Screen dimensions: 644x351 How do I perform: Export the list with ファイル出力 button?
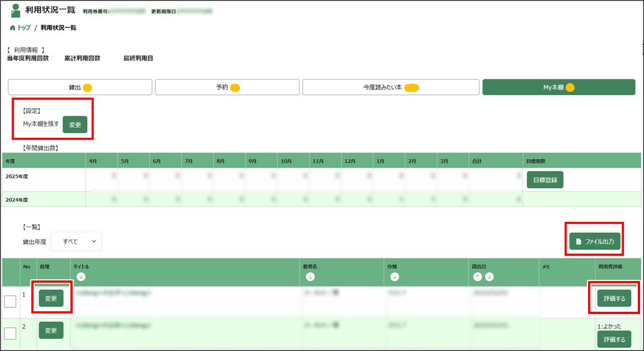click(594, 242)
